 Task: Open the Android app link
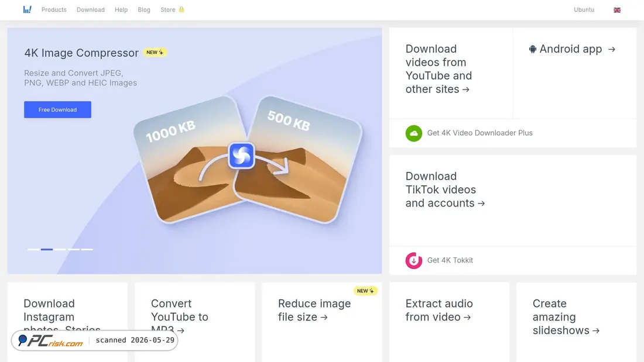pos(572,49)
